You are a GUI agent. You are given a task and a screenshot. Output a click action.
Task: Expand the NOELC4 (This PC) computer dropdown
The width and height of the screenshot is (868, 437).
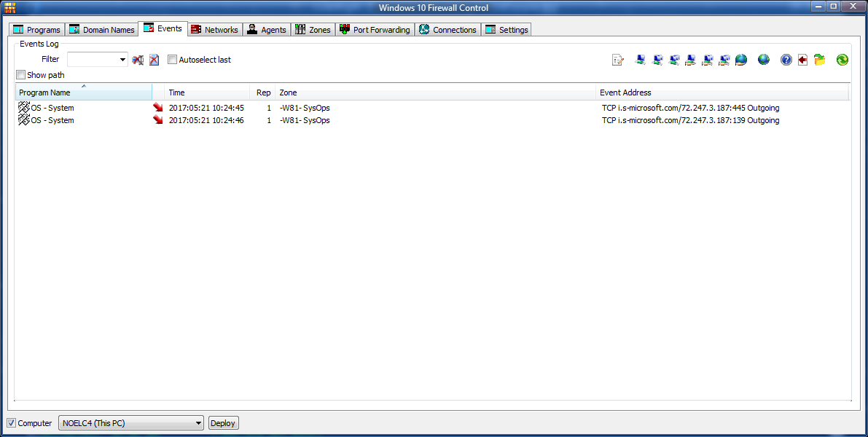coord(199,423)
